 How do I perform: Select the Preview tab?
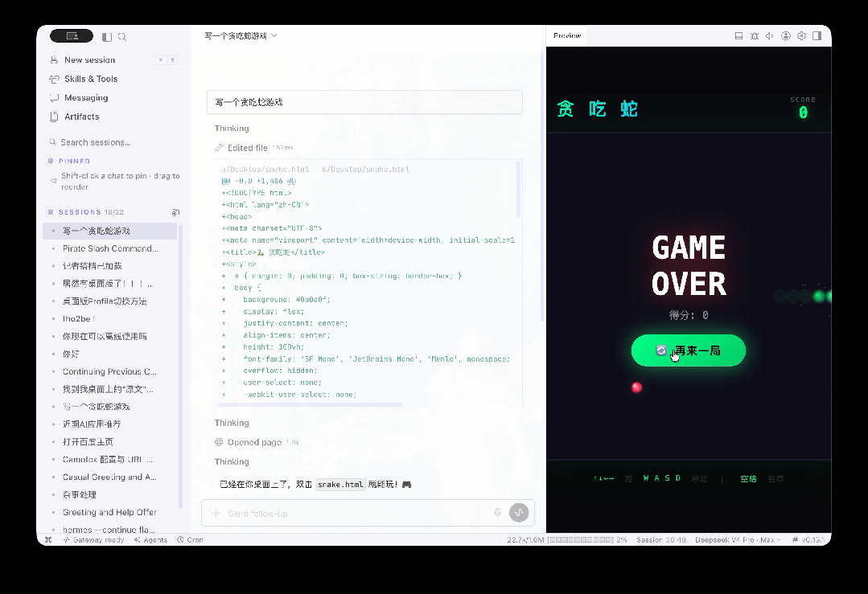click(x=567, y=35)
